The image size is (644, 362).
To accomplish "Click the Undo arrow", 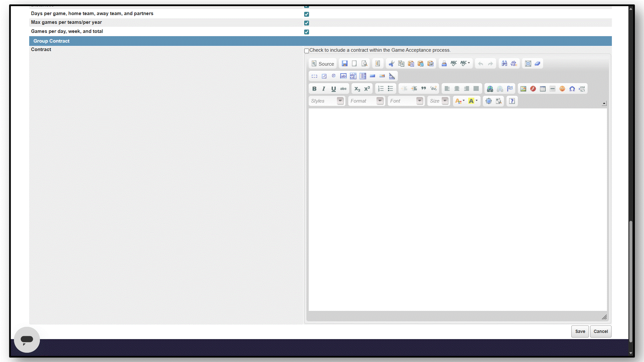I will pyautogui.click(x=481, y=64).
